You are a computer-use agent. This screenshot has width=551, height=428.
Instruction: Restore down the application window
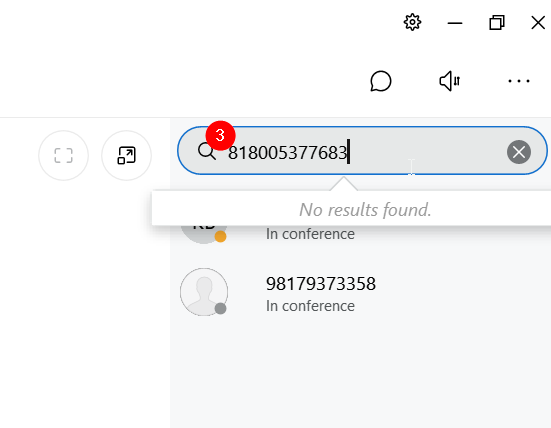click(x=497, y=23)
